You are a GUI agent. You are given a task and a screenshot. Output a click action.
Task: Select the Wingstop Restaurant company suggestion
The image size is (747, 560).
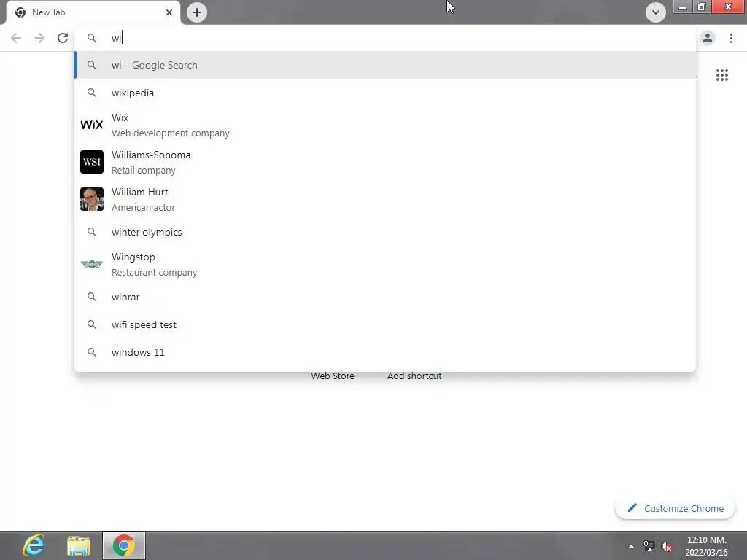point(385,264)
